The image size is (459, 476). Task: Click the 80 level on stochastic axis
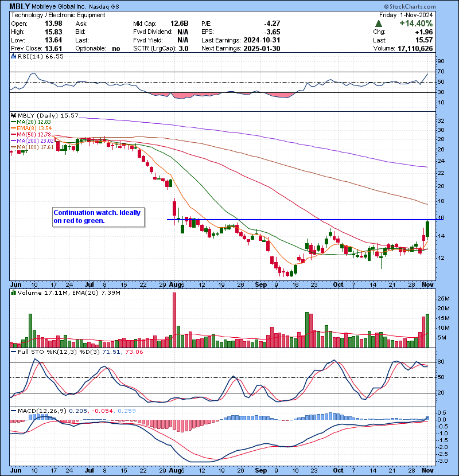pyautogui.click(x=441, y=362)
